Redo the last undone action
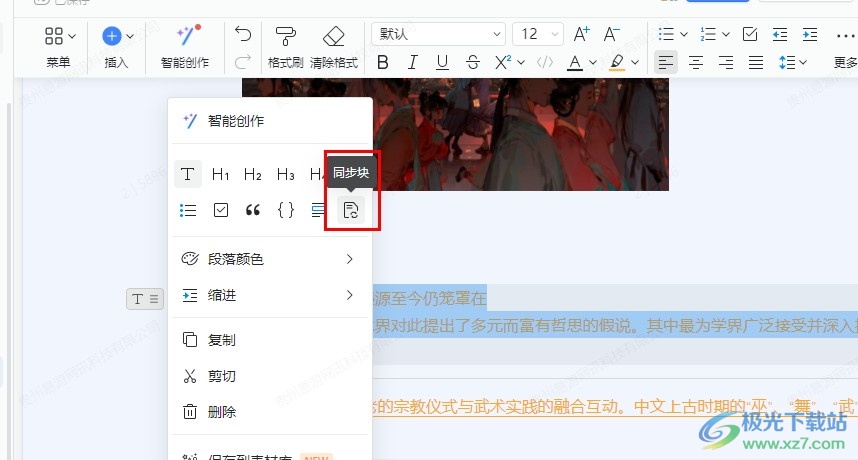The height and width of the screenshot is (460, 858). point(243,61)
